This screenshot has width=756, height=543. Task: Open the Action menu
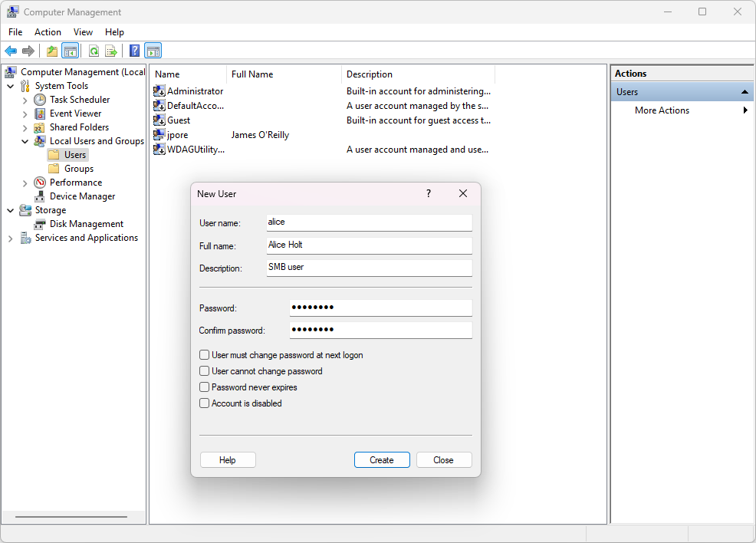48,31
